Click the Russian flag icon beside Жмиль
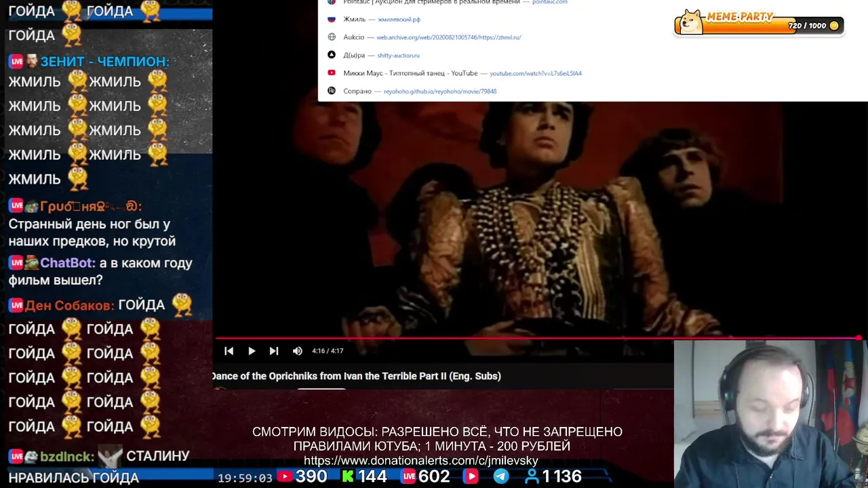The width and height of the screenshot is (868, 488). pos(332,19)
